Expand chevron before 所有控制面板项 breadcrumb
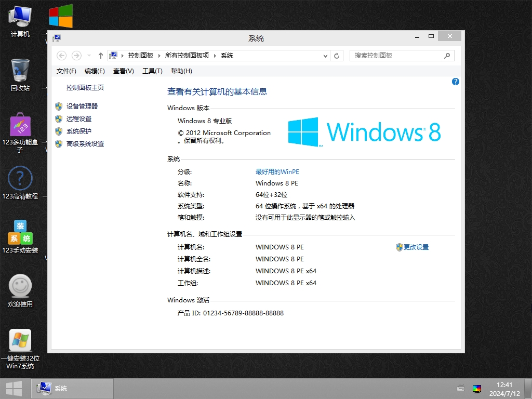Image resolution: width=532 pixels, height=399 pixels. 159,56
